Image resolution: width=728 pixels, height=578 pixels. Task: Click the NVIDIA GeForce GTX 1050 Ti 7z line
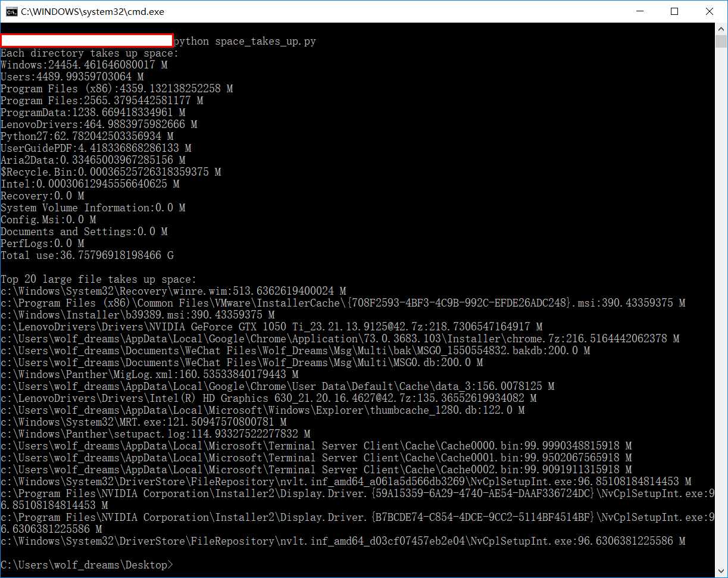[x=271, y=327]
